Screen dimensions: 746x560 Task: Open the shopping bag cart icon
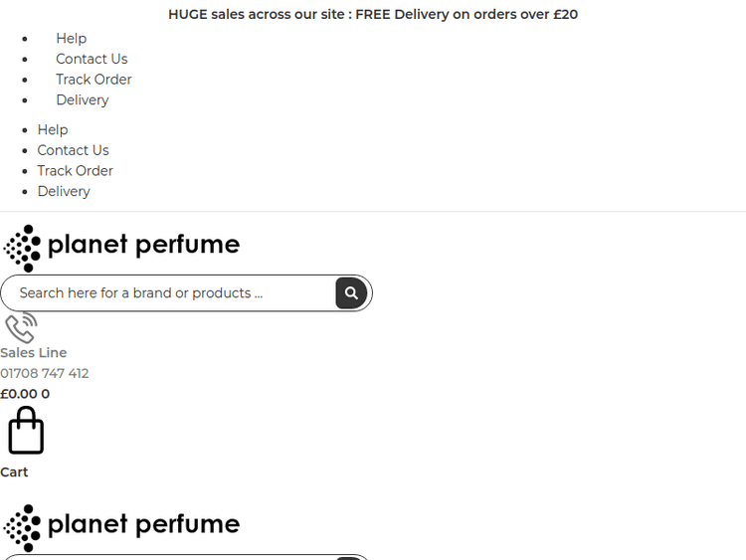tap(26, 431)
